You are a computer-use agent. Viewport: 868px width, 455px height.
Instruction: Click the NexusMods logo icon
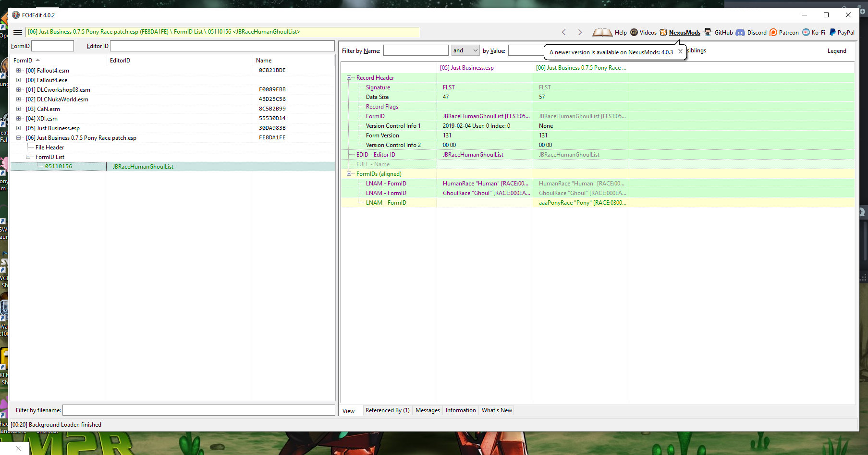pyautogui.click(x=663, y=32)
